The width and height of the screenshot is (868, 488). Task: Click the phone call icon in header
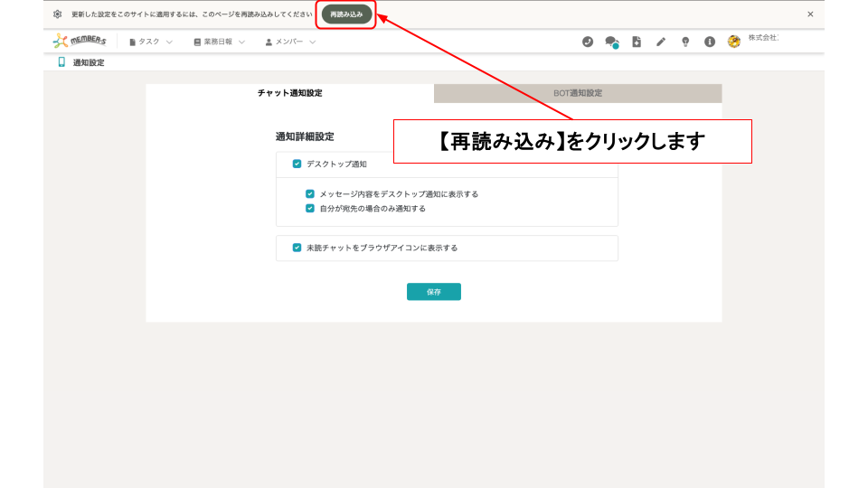588,42
